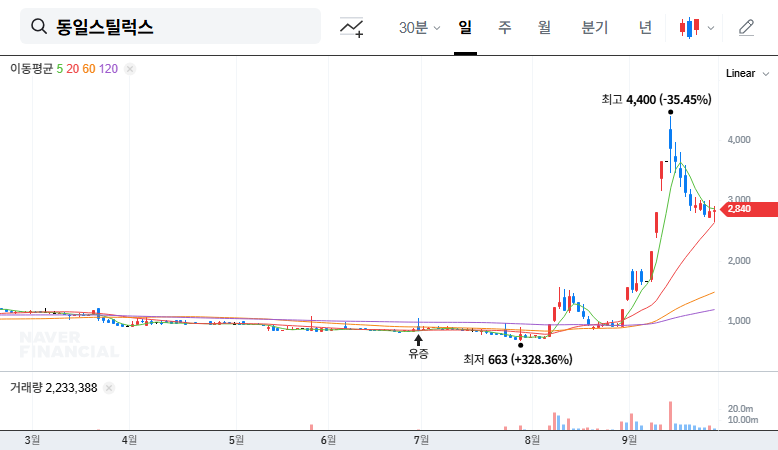Click the 120-day moving average value
The height and width of the screenshot is (450, 778).
(x=108, y=69)
